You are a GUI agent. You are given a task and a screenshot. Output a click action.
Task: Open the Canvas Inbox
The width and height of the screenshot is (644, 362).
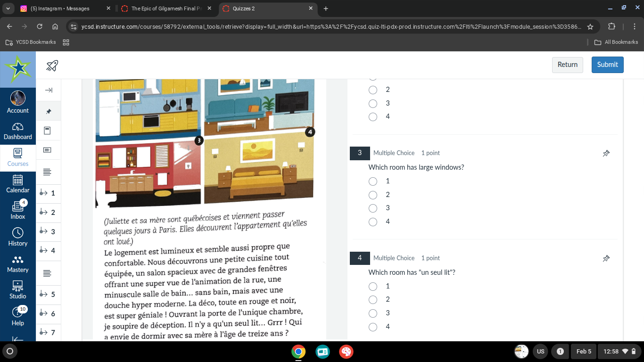[x=18, y=210]
